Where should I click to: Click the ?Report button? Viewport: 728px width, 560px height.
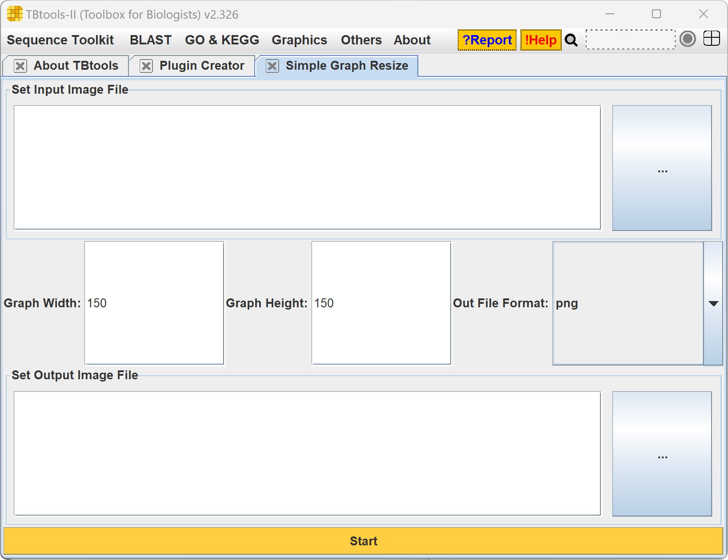487,40
